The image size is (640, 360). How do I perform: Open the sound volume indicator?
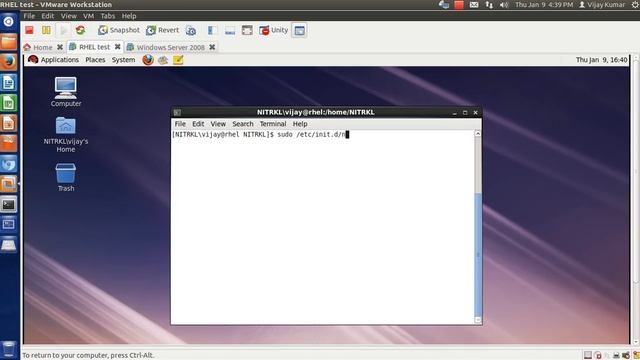[504, 5]
